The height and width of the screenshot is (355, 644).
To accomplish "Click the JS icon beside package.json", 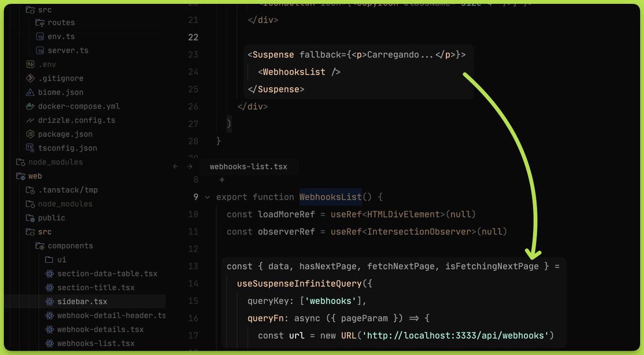I will click(x=31, y=134).
